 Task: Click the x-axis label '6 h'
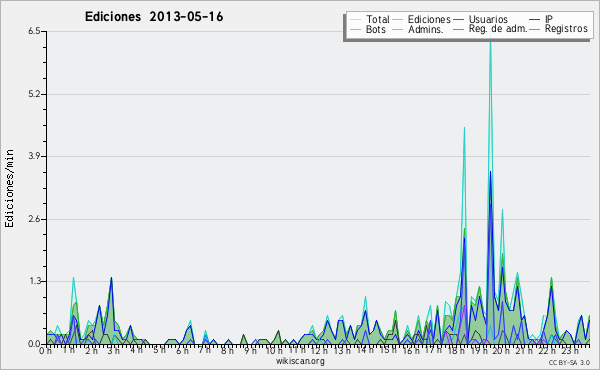tap(182, 351)
